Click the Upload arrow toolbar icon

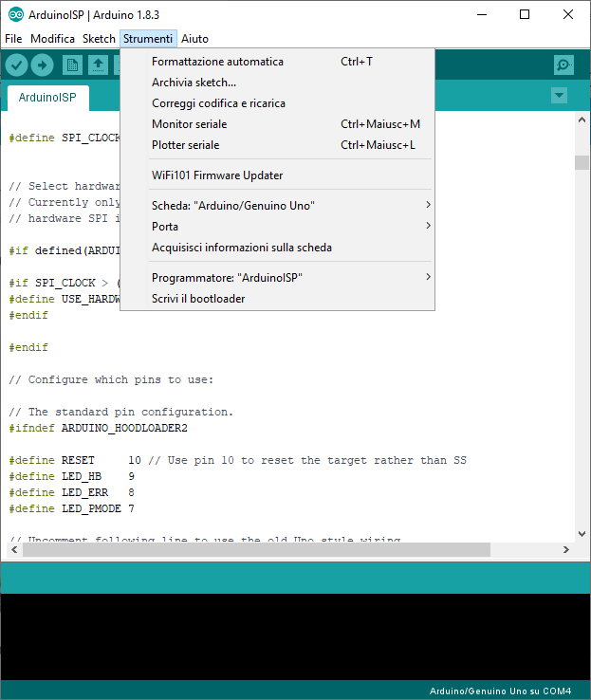43,65
